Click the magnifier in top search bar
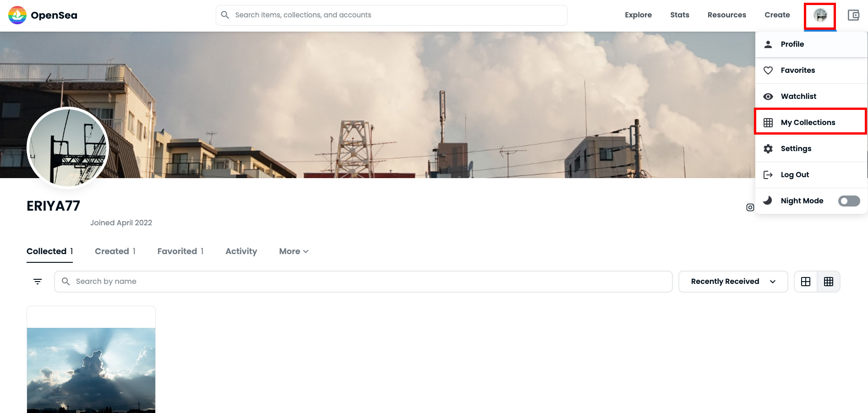868x413 pixels. coord(225,15)
